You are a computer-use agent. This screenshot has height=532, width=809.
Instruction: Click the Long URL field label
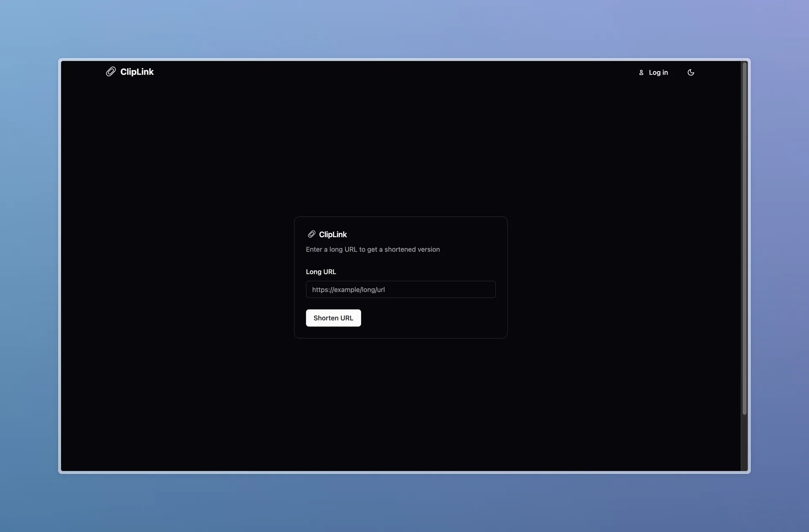(321, 272)
